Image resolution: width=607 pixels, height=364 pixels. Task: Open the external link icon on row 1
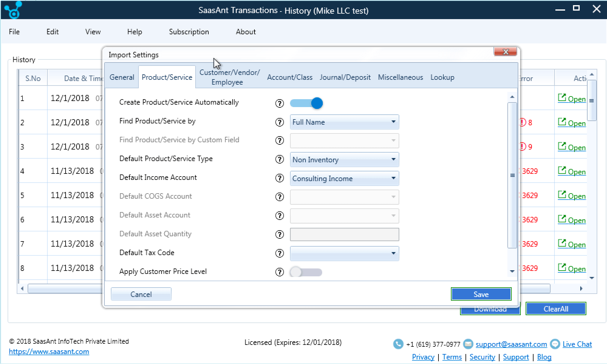[x=562, y=97]
